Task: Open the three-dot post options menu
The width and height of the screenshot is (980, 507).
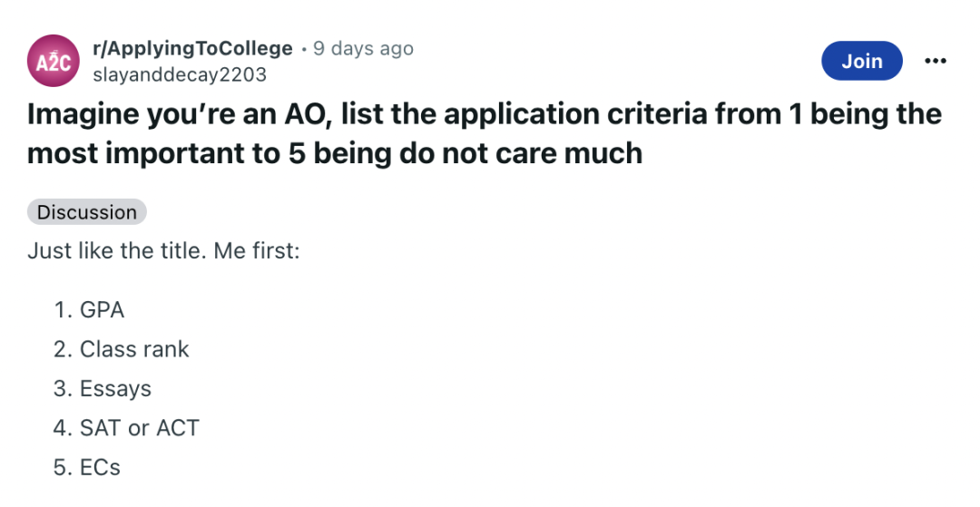Action: [x=935, y=61]
